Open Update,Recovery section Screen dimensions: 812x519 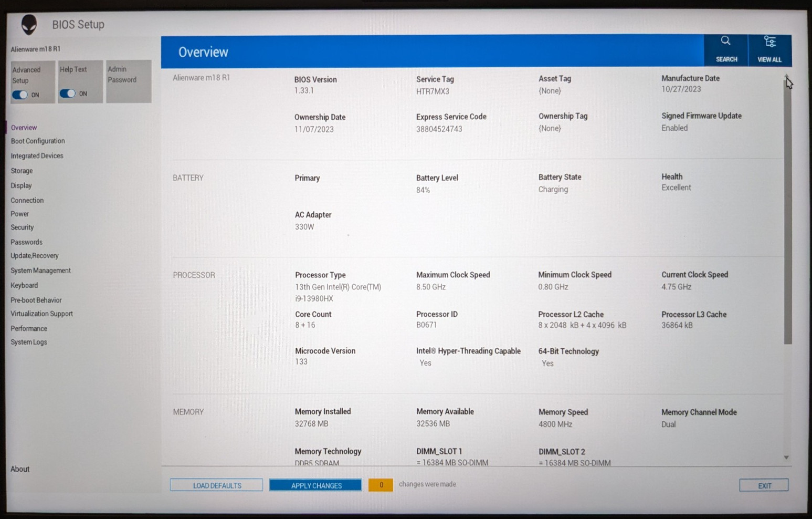coord(35,256)
